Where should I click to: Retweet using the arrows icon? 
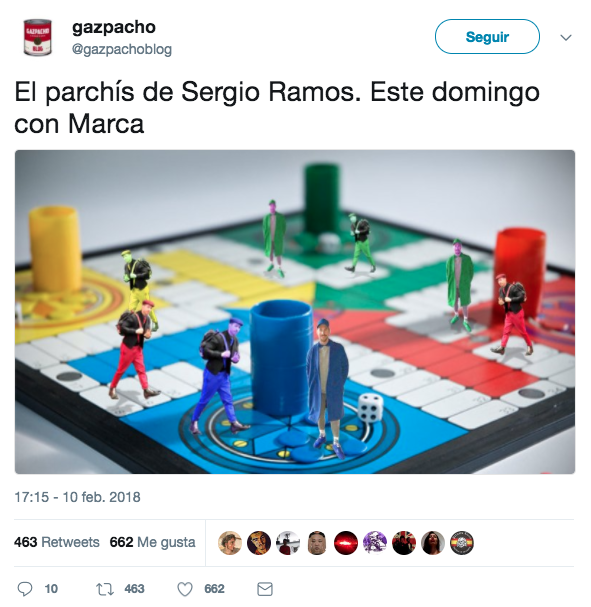point(104,589)
